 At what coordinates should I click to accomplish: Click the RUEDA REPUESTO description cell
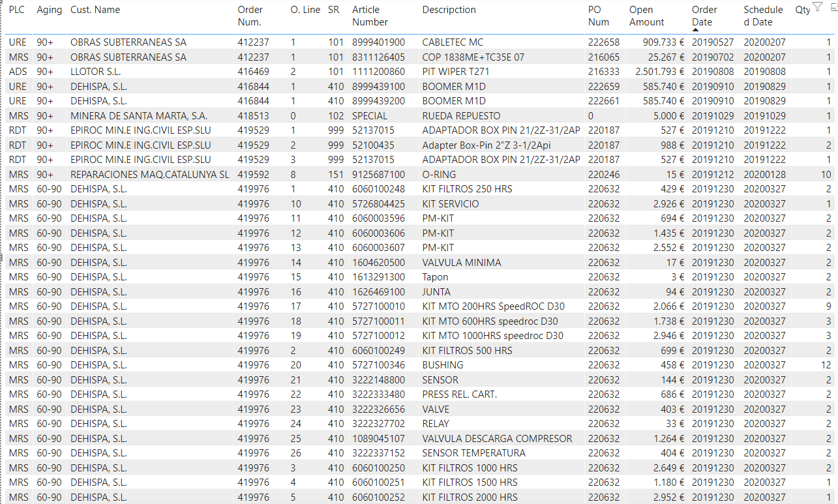tap(462, 116)
